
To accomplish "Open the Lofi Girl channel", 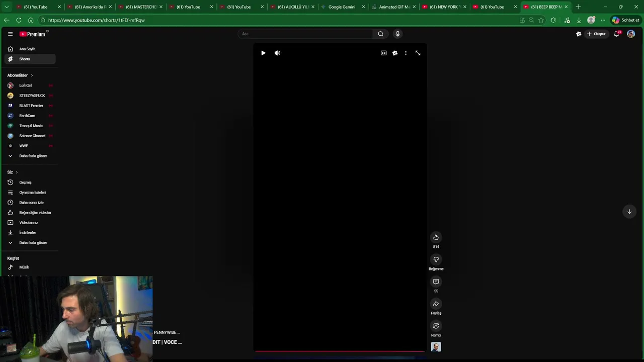I will [30, 85].
